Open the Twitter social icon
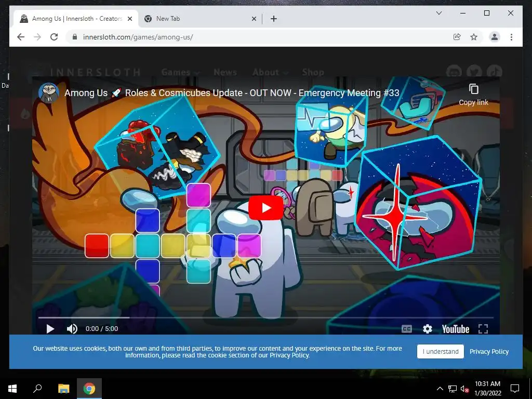Image resolution: width=532 pixels, height=399 pixels. tap(474, 72)
